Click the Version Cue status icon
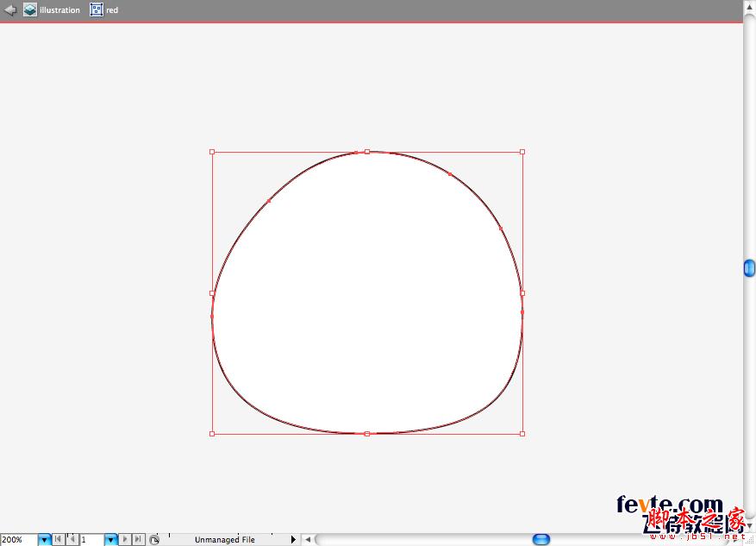 point(153,540)
